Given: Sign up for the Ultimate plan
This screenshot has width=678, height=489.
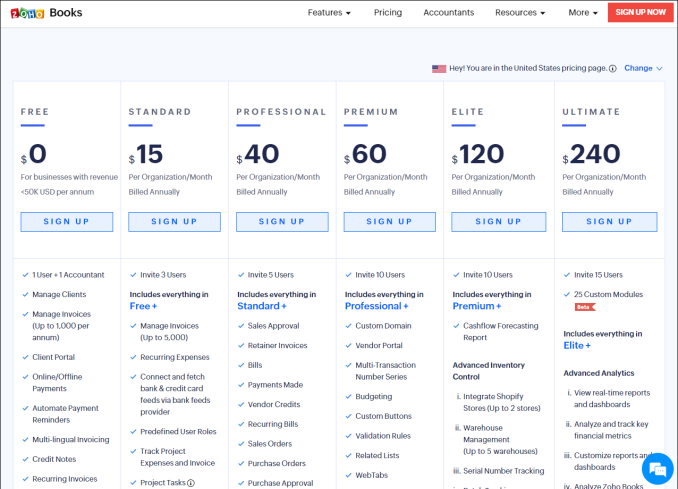Looking at the screenshot, I should (x=609, y=222).
